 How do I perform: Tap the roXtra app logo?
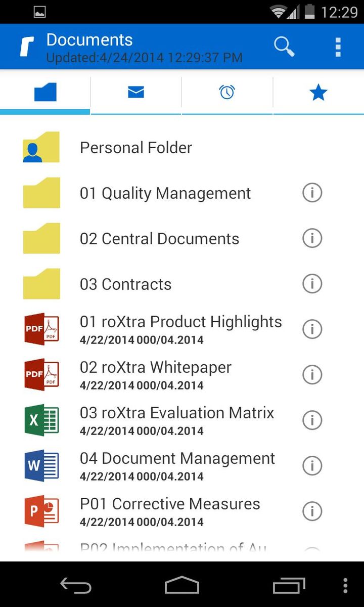click(x=27, y=47)
